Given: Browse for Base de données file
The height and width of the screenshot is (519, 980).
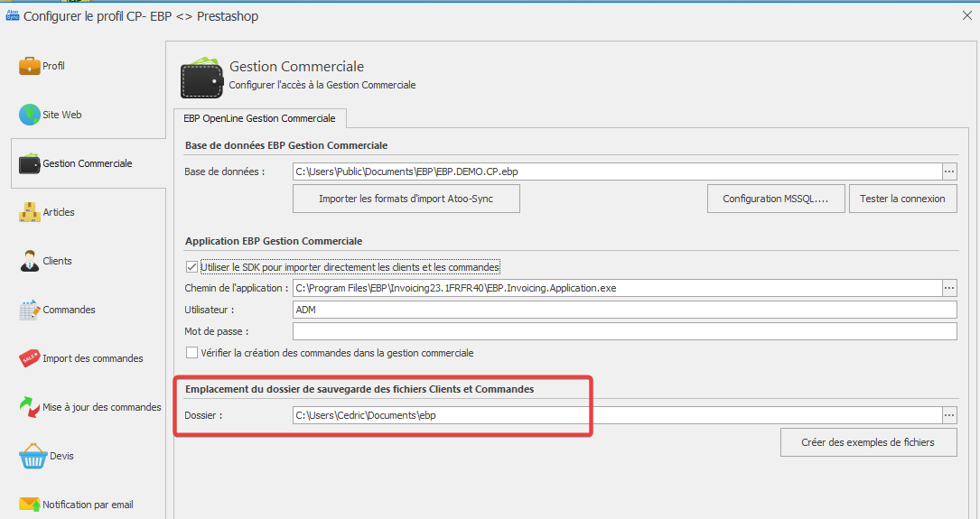Looking at the screenshot, I should [x=949, y=171].
